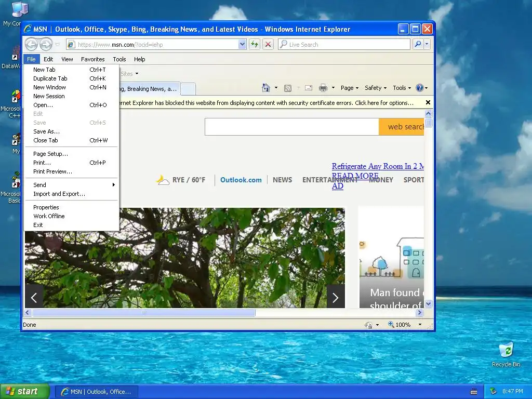Image resolution: width=532 pixels, height=399 pixels.
Task: Open the zoom level dropdown arrow
Action: pyautogui.click(x=420, y=325)
